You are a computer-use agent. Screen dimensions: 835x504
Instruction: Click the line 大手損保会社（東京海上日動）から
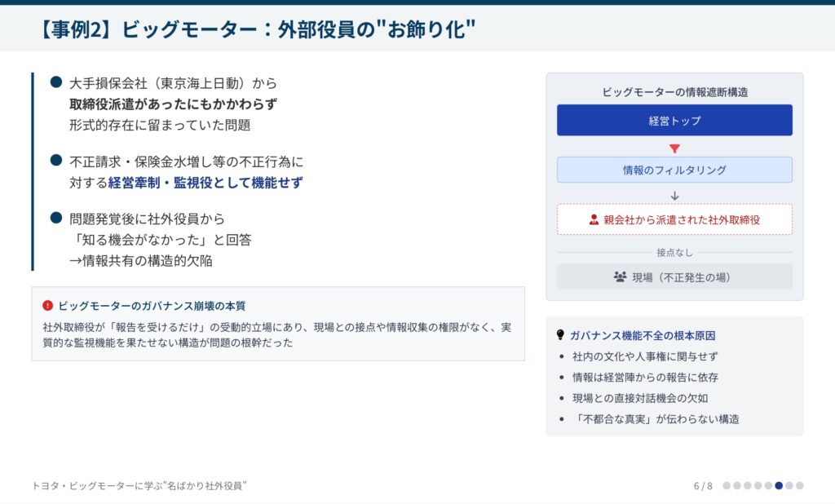point(173,83)
